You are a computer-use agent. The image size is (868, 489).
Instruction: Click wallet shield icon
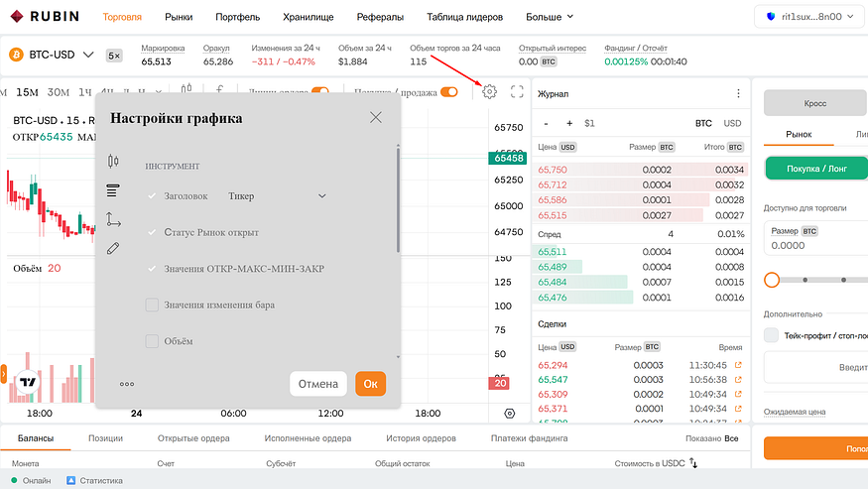(x=771, y=17)
